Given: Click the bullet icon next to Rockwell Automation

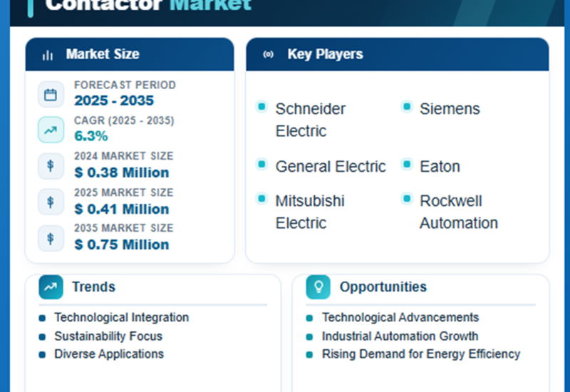Looking at the screenshot, I should pyautogui.click(x=407, y=199).
